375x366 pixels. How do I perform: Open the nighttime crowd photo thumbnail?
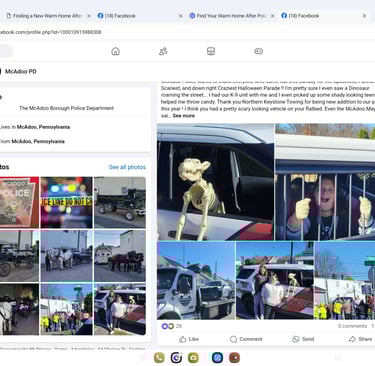point(19,309)
